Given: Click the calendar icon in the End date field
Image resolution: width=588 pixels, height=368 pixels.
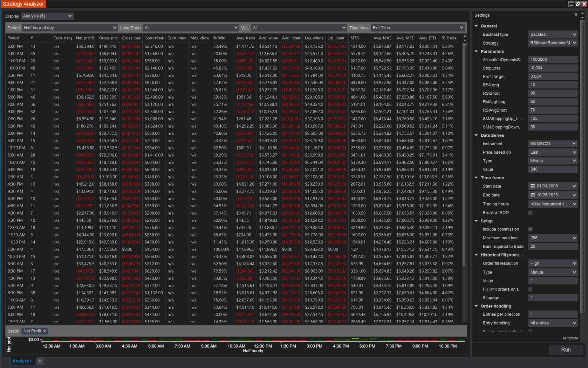Looking at the screenshot, I should (533, 195).
